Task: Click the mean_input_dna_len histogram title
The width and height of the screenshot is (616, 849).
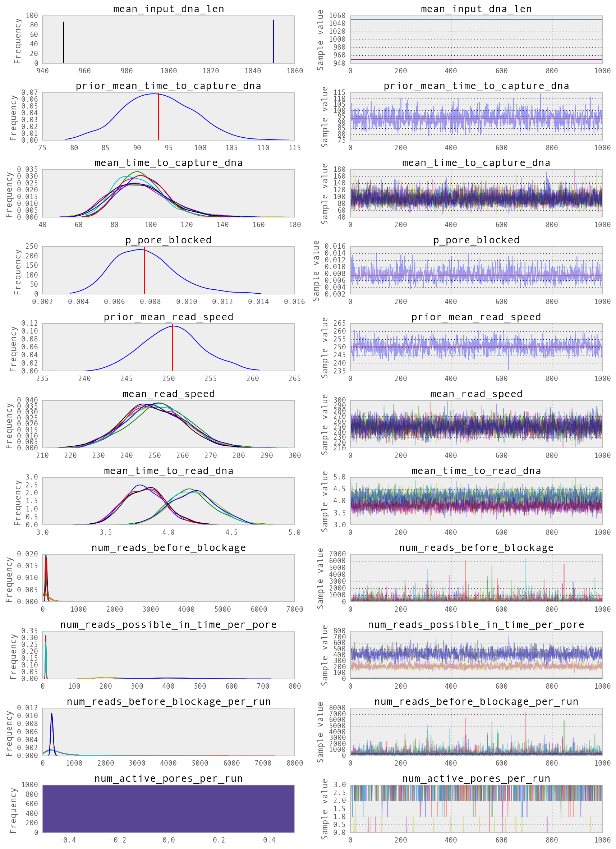Action: [x=169, y=9]
